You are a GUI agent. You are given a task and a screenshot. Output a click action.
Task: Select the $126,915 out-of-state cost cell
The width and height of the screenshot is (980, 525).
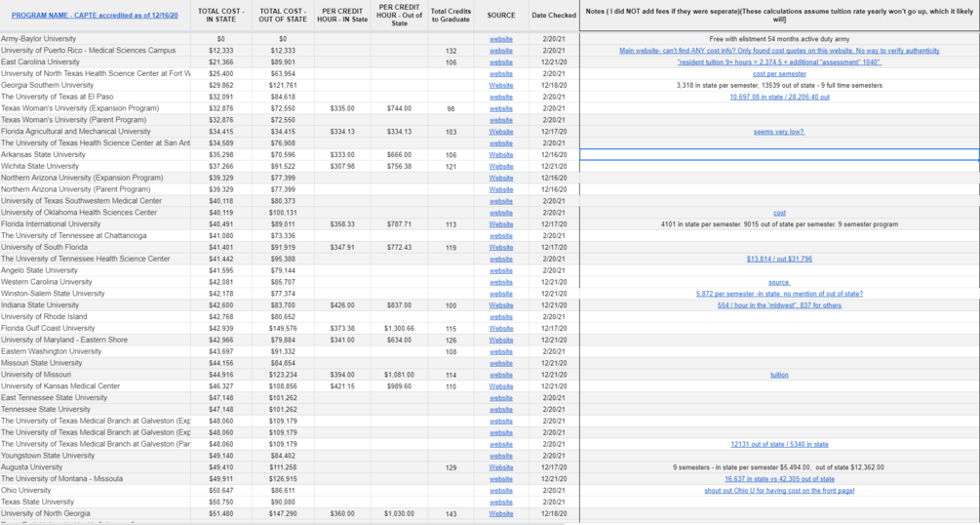283,479
